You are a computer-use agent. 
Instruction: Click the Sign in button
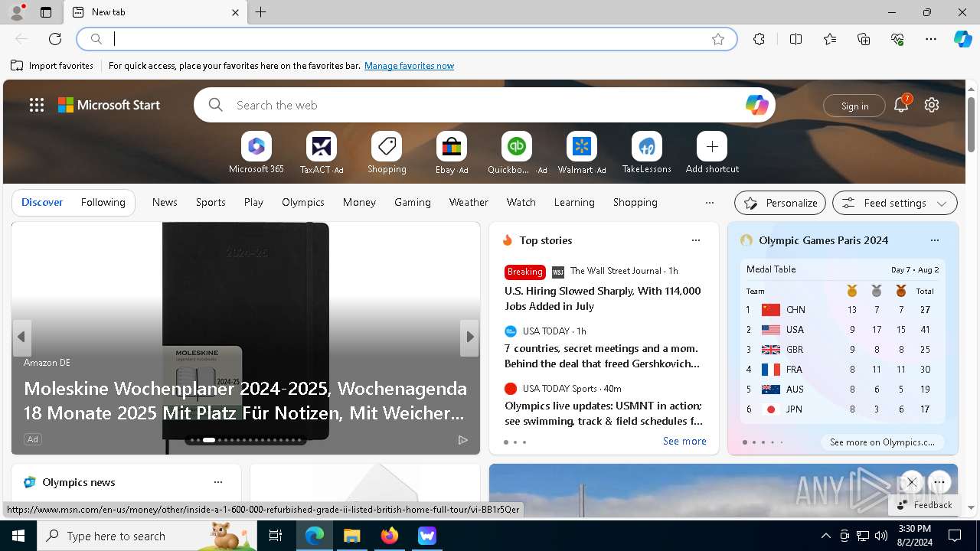tap(854, 106)
